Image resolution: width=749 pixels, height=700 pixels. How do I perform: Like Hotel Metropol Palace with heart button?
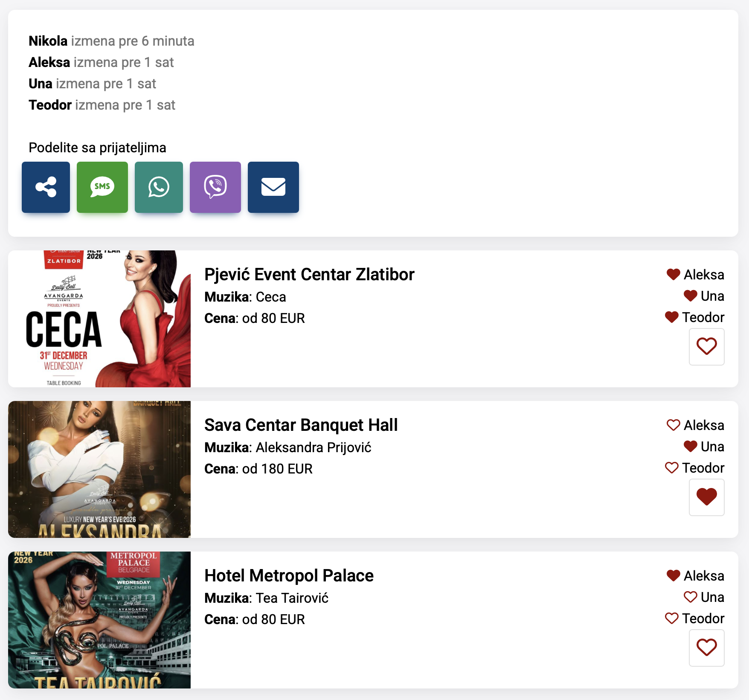tap(706, 648)
